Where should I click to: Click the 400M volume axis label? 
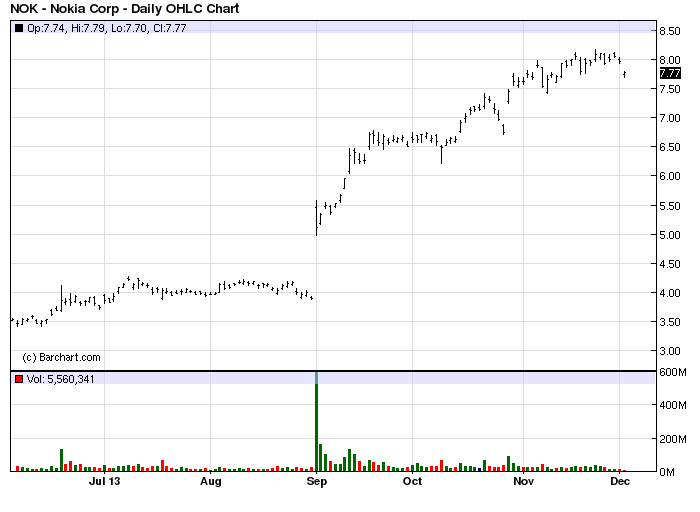click(x=673, y=405)
